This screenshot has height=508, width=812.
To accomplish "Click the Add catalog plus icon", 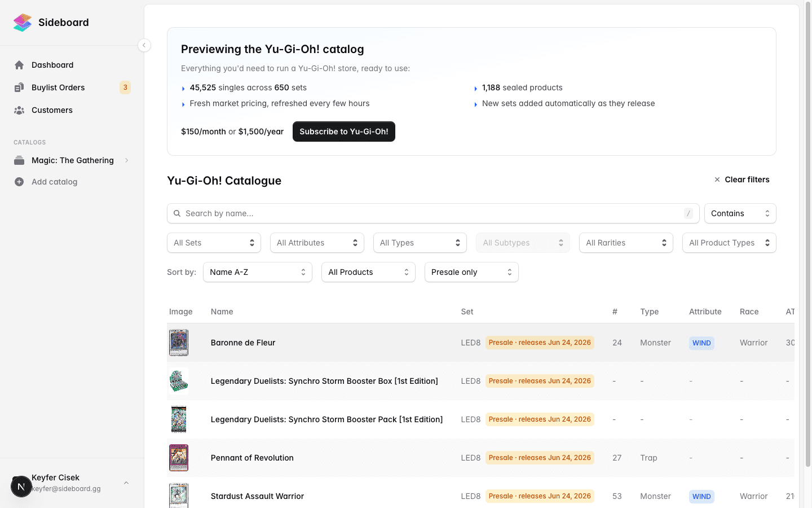I will pos(19,182).
